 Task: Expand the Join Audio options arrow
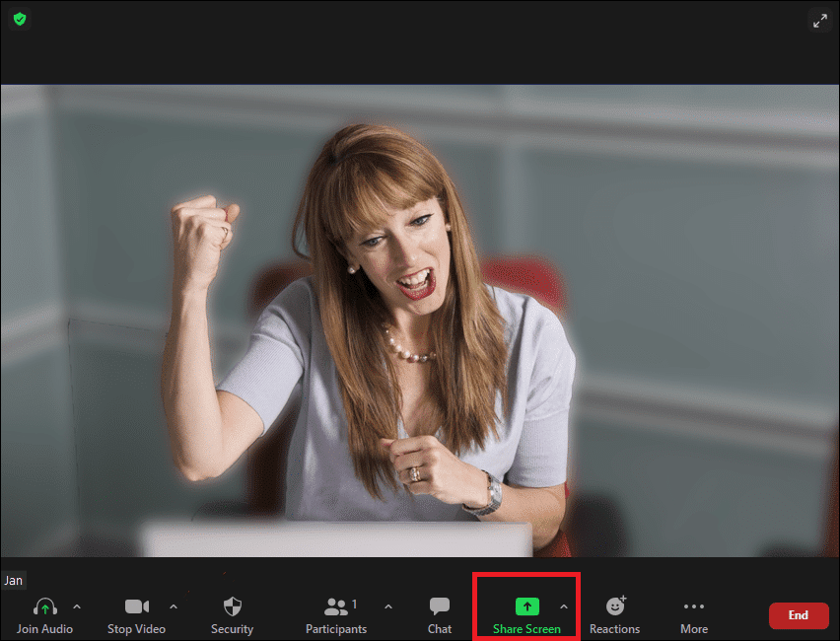77,607
